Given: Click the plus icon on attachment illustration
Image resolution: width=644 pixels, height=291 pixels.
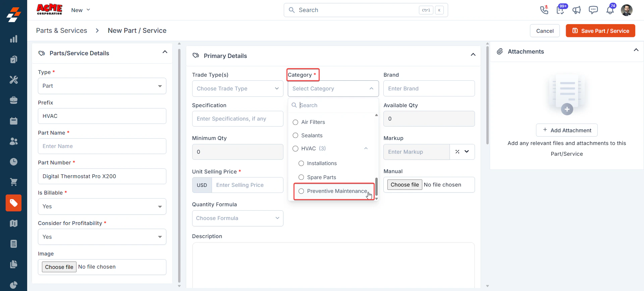Looking at the screenshot, I should pyautogui.click(x=567, y=109).
